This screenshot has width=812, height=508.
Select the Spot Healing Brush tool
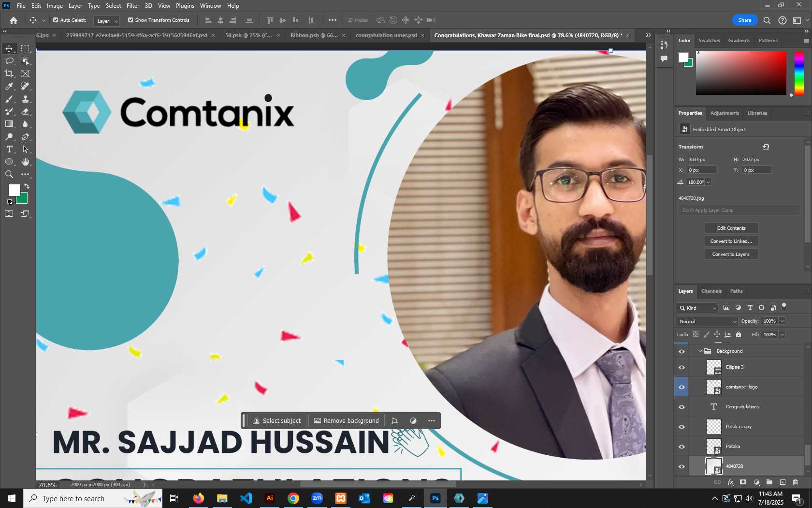[25, 86]
